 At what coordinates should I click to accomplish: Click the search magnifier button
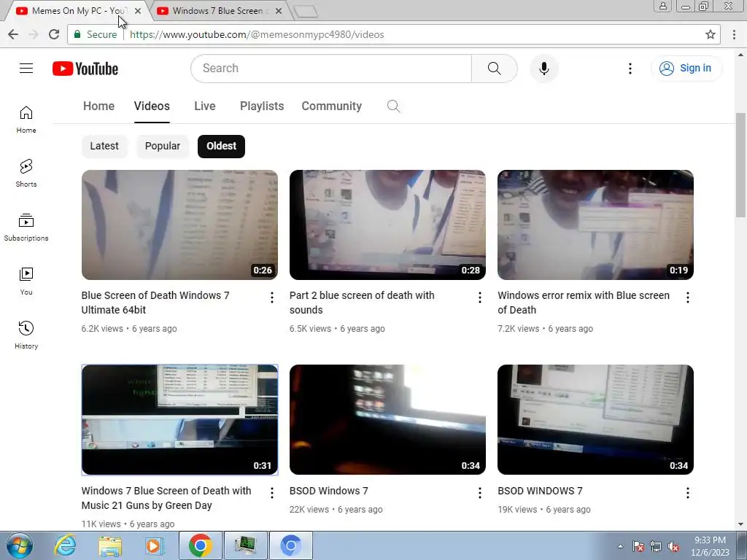click(494, 69)
